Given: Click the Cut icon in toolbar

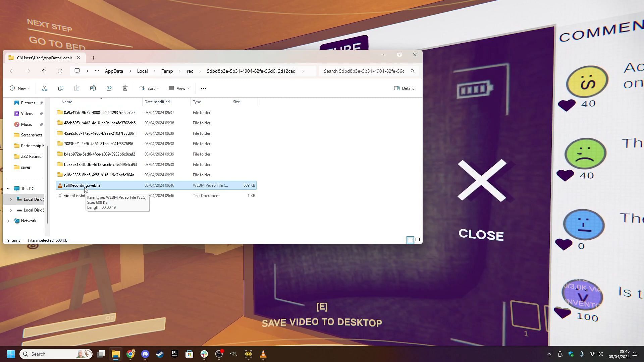Looking at the screenshot, I should [44, 88].
